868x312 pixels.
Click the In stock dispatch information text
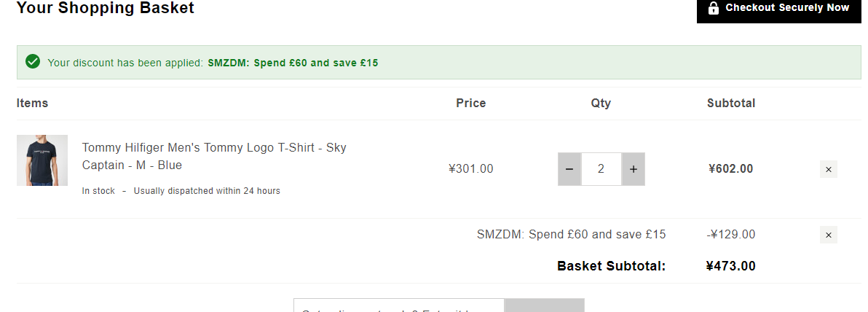(x=181, y=191)
